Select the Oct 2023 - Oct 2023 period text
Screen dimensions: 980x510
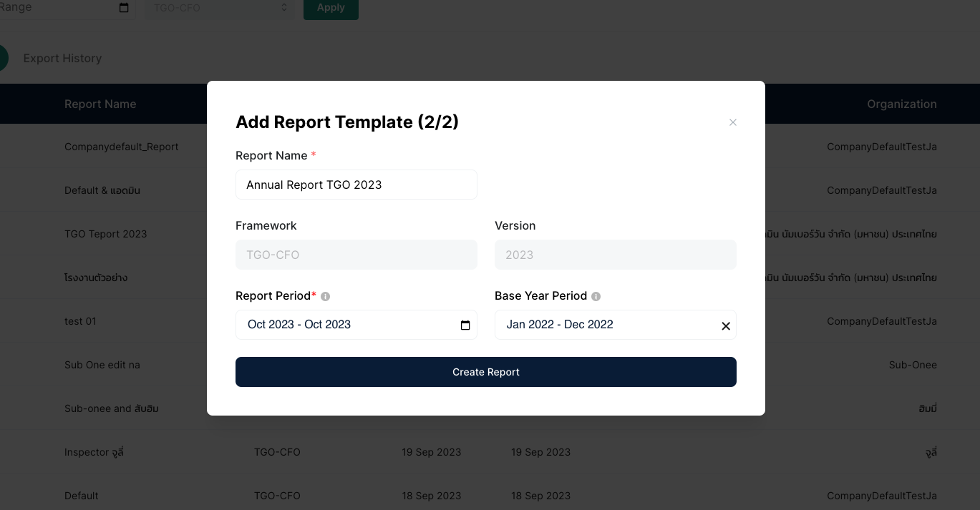[299, 325]
